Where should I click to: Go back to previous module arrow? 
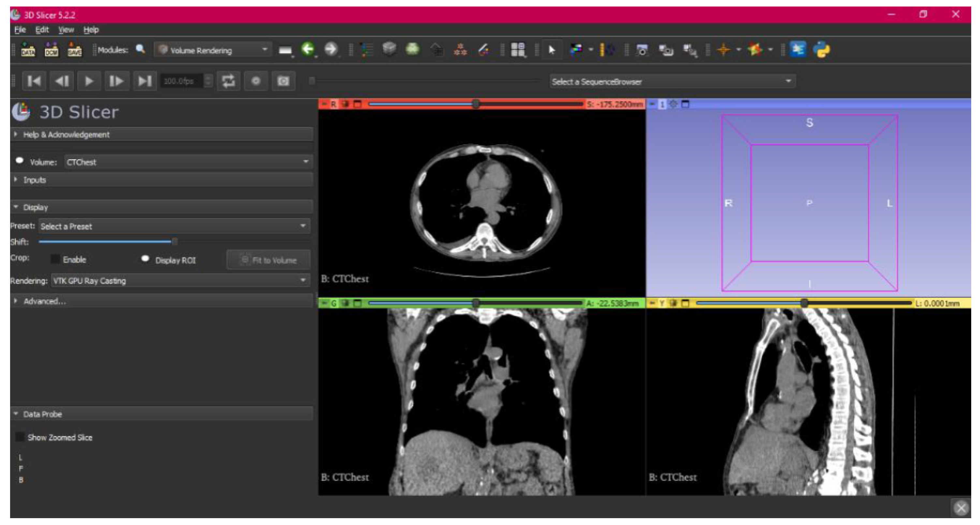click(307, 50)
